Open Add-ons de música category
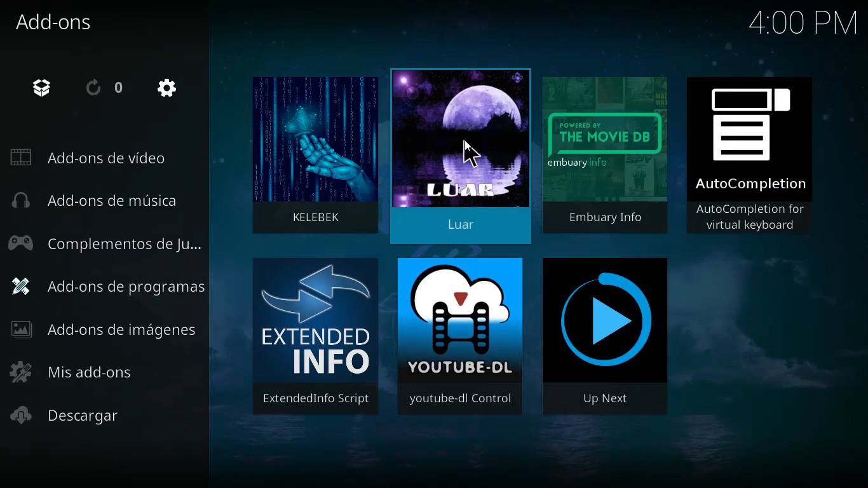The image size is (868, 488). (112, 201)
